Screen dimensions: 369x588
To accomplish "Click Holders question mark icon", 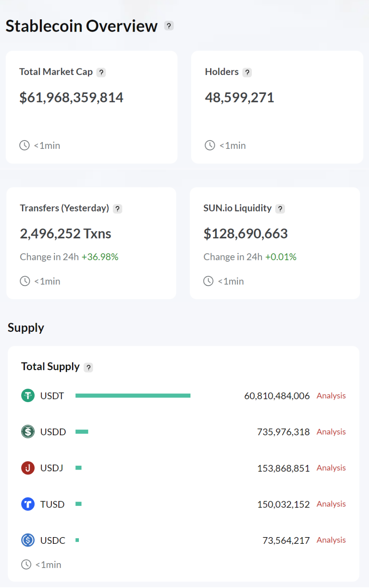I will point(247,72).
